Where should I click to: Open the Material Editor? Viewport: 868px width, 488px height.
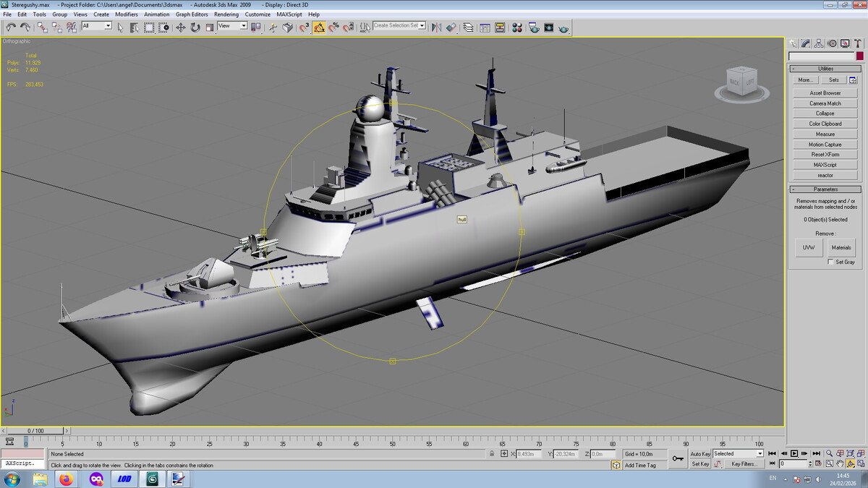(x=517, y=27)
